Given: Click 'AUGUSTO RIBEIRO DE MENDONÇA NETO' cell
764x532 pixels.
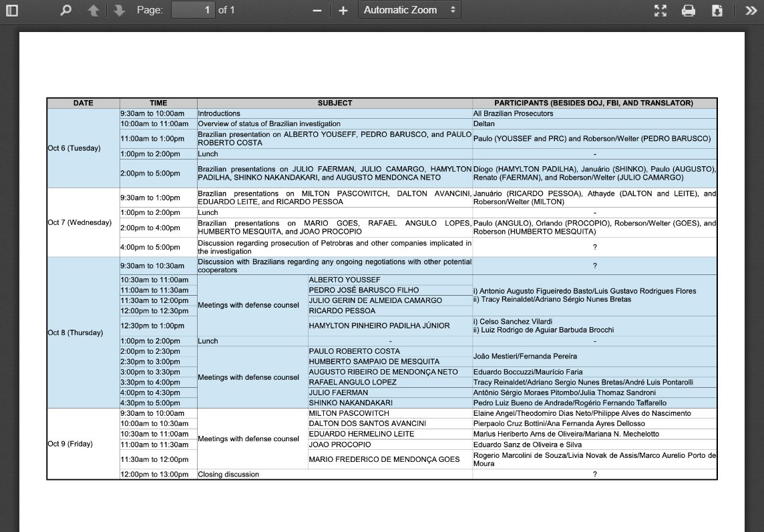Looking at the screenshot, I should tap(390, 372).
